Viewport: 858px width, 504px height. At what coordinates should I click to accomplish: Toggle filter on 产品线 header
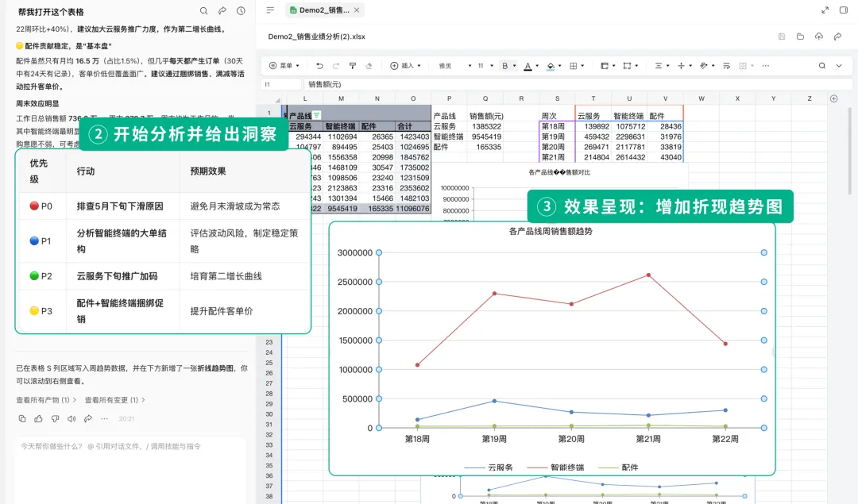point(317,115)
